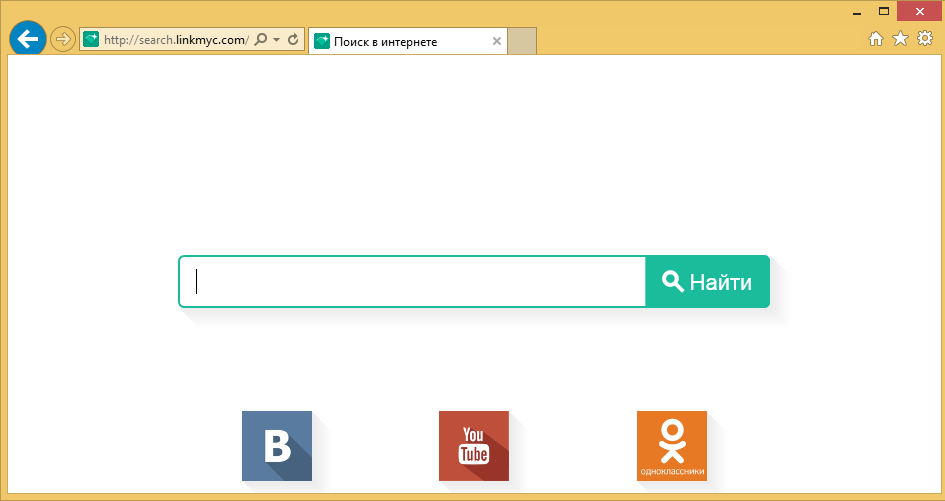Open the Home page icon
This screenshot has height=501, width=945.
click(x=876, y=39)
